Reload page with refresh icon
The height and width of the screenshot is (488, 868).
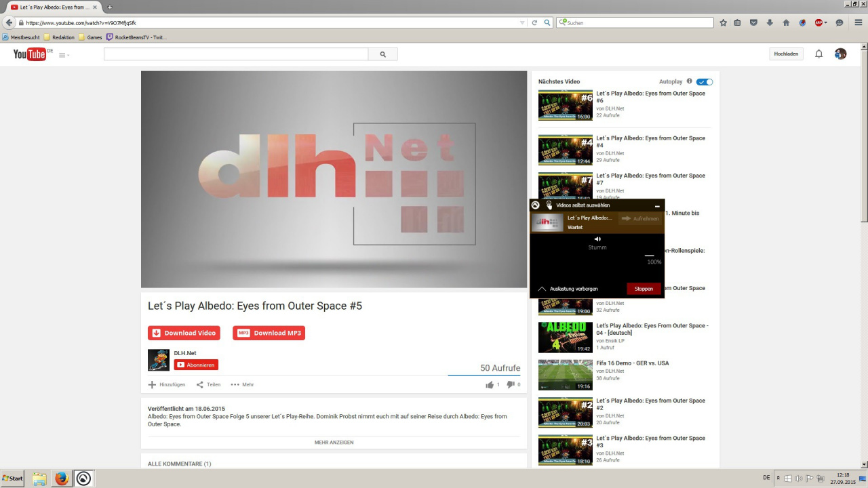tap(534, 22)
